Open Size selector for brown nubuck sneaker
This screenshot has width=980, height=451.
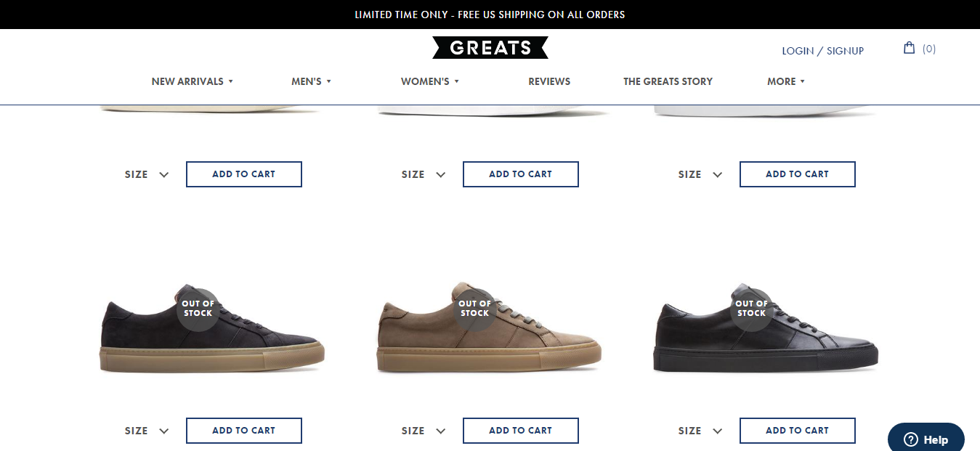(x=423, y=431)
